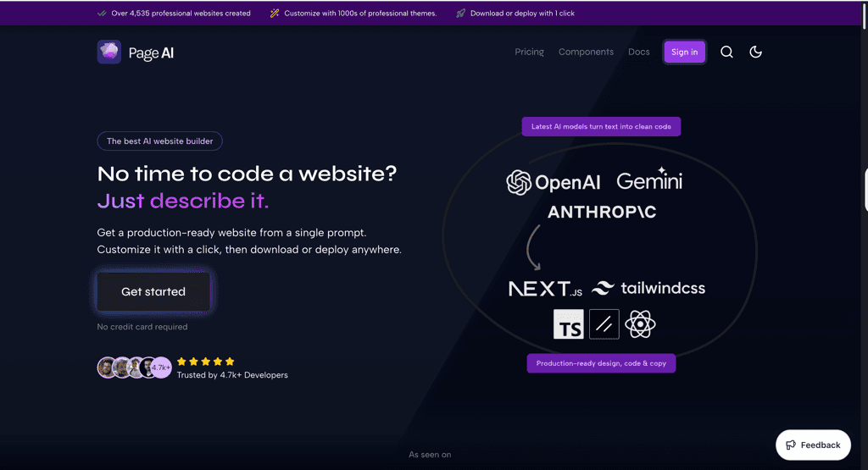Click the shadcn slash icon
The width and height of the screenshot is (868, 470).
coord(604,324)
